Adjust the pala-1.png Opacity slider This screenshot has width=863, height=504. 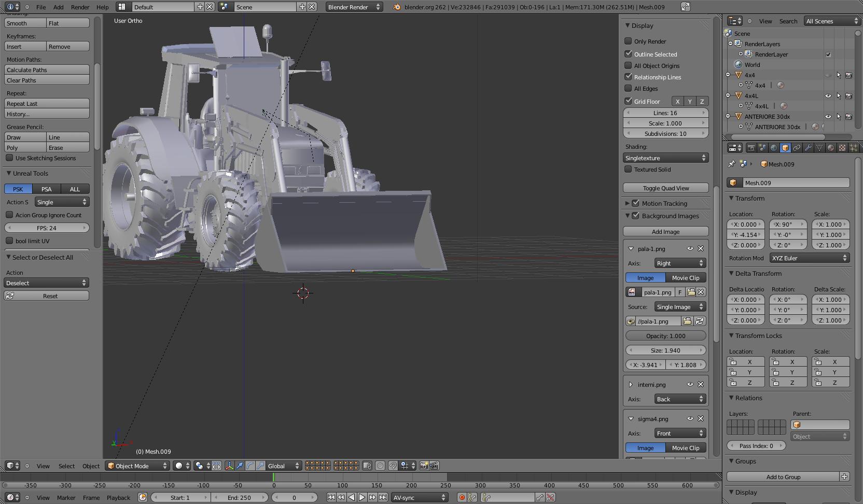coord(666,335)
